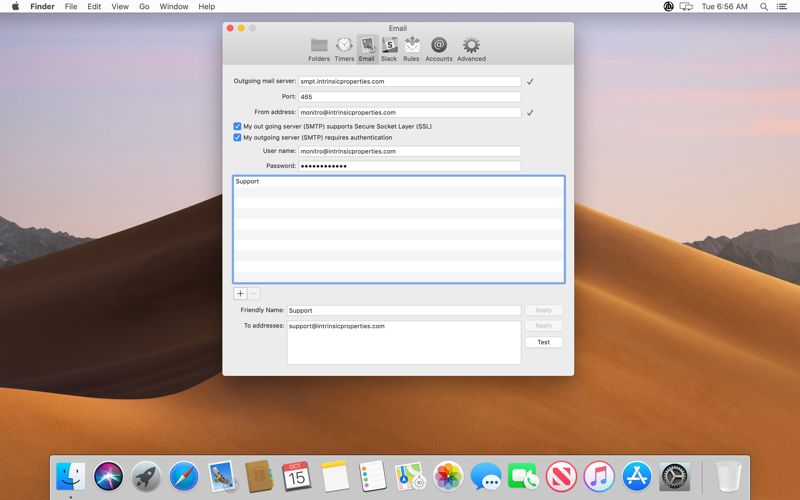
Task: Open the Go menu
Action: click(x=144, y=7)
